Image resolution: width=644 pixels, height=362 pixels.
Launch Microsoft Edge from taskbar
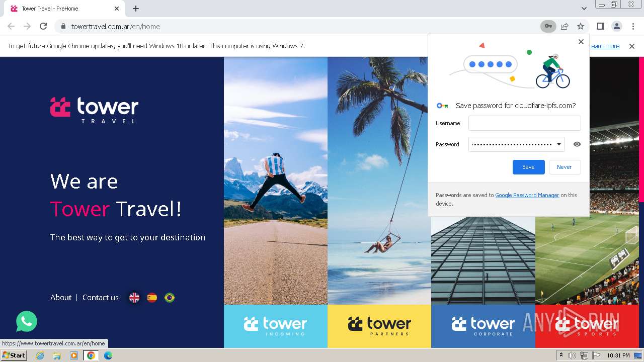point(108,355)
